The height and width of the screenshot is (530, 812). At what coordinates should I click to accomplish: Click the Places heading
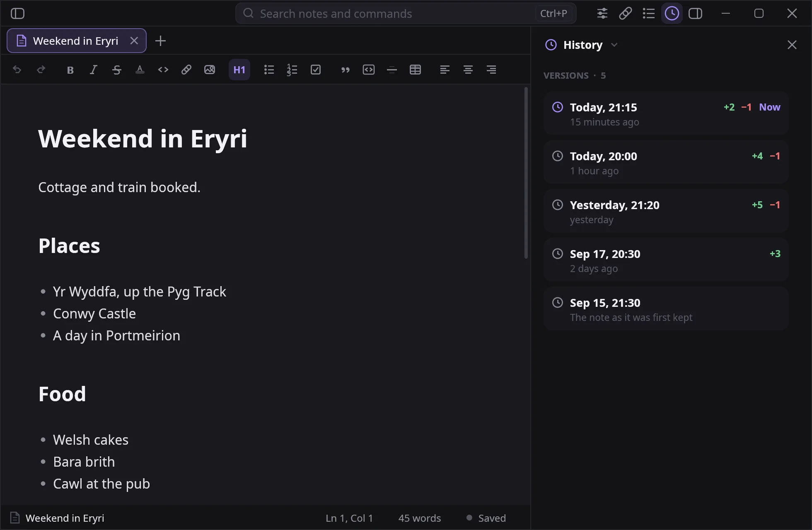[69, 246]
